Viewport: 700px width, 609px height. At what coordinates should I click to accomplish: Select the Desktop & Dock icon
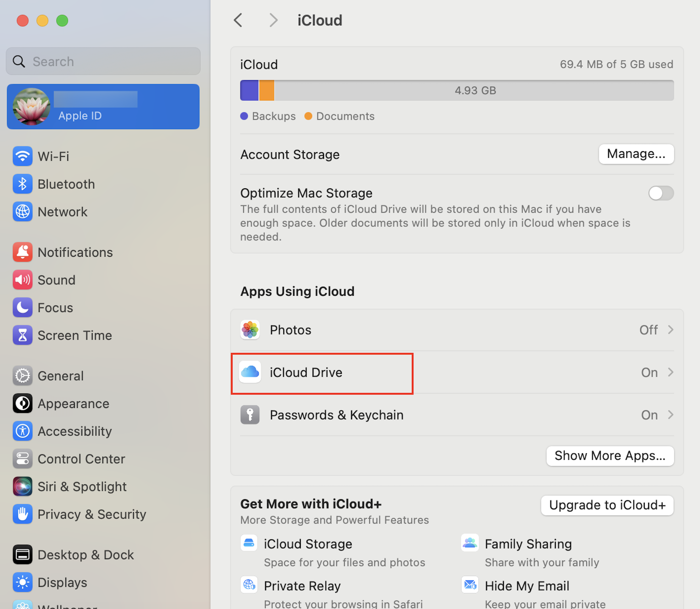coord(23,555)
